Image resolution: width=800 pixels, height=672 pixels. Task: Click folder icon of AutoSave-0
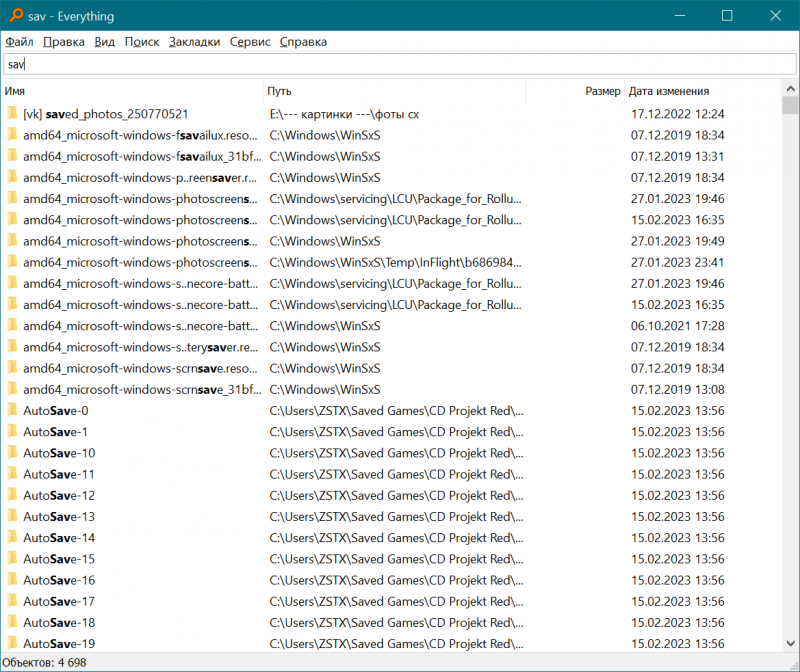tap(13, 410)
